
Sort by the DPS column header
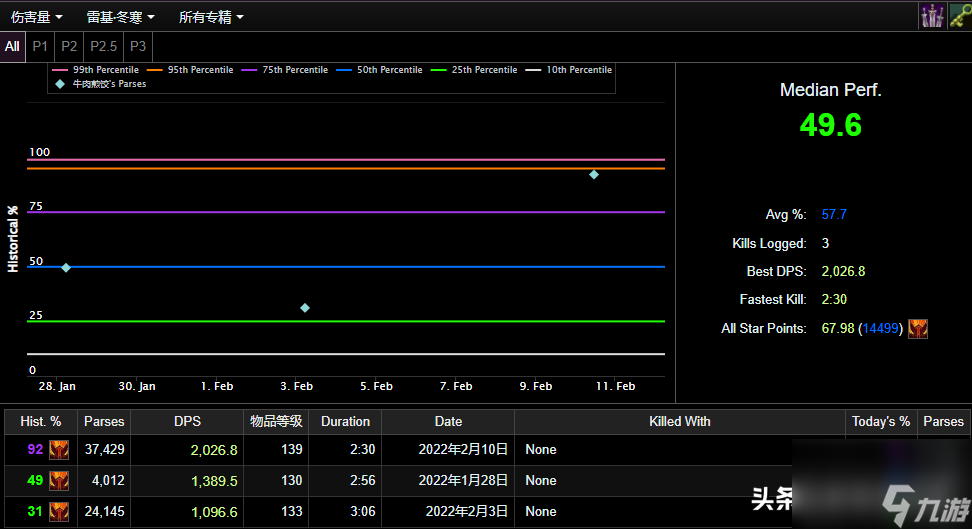187,422
